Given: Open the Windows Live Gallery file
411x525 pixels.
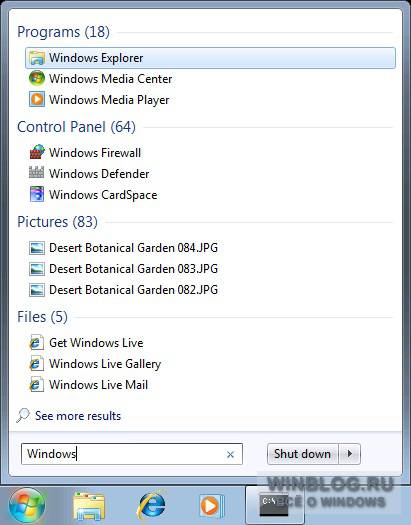Looking at the screenshot, I should coord(105,364).
